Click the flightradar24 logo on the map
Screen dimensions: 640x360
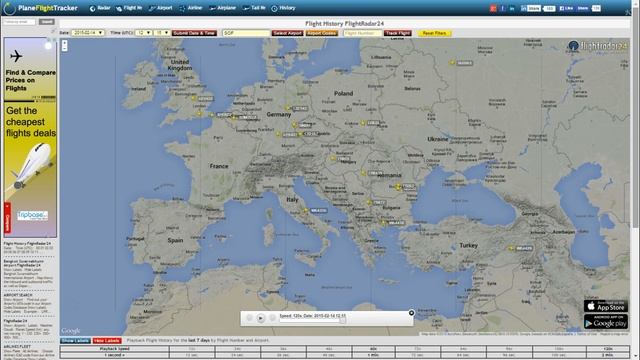[598, 46]
